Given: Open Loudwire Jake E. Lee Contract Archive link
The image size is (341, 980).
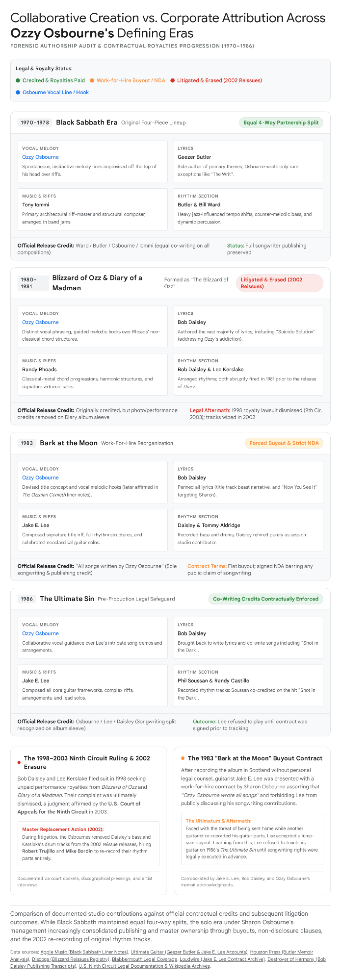Looking at the screenshot, I should [x=222, y=959].
